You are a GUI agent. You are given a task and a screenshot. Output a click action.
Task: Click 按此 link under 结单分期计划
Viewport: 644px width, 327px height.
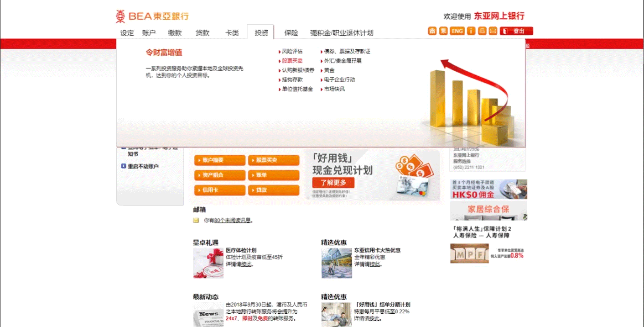click(x=374, y=318)
